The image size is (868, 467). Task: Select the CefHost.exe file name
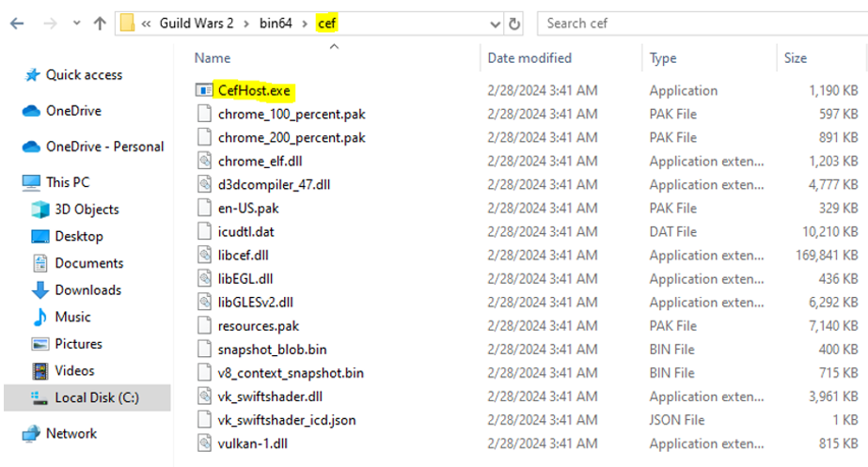click(254, 90)
